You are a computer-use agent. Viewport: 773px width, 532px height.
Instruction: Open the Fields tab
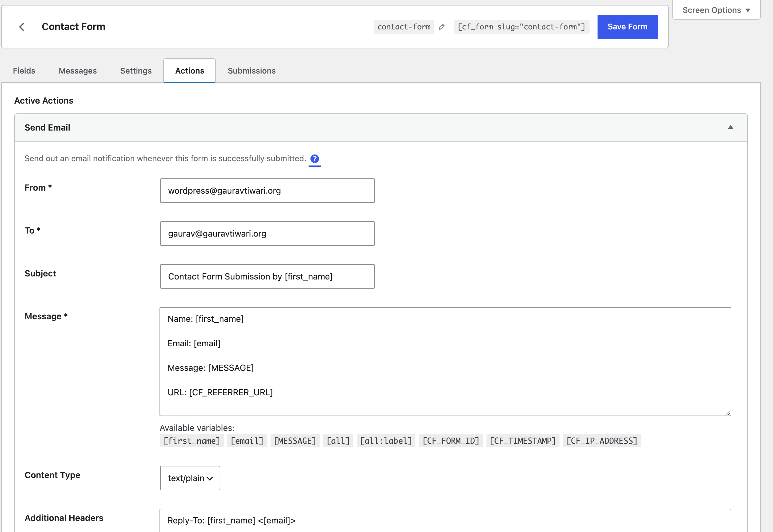24,70
